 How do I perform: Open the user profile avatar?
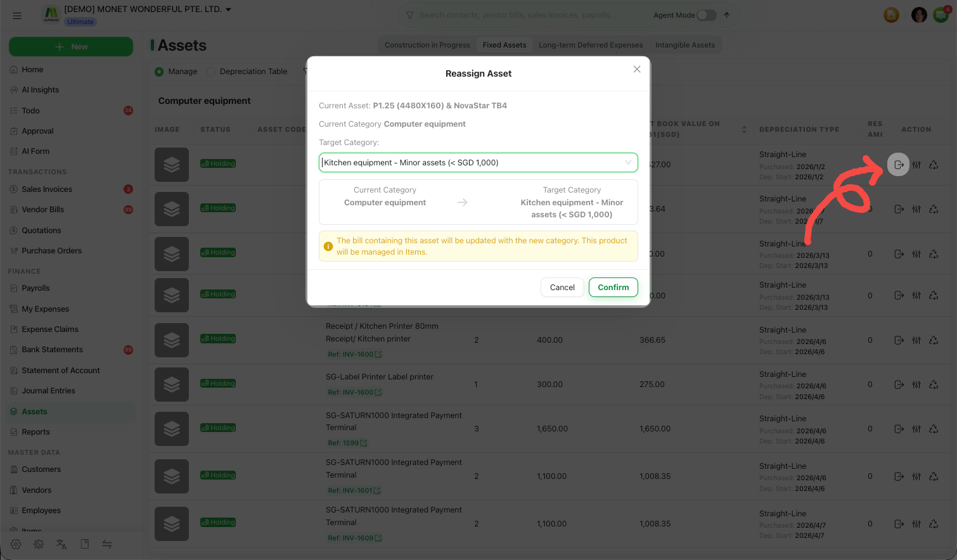point(919,15)
